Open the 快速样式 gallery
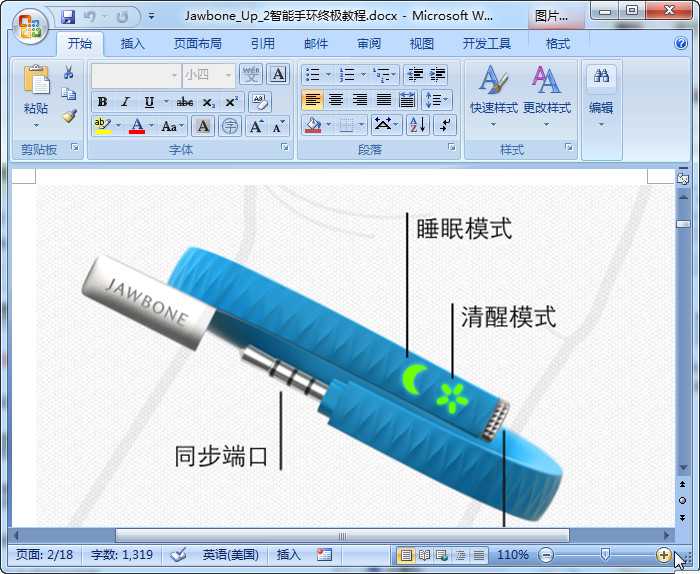 [493, 96]
